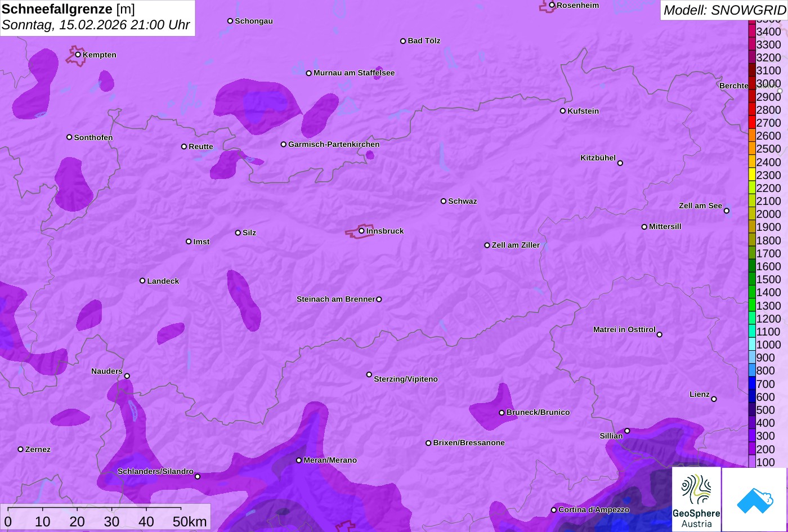Pick the 1000 m legend color swatch
The image size is (788, 532).
point(751,345)
